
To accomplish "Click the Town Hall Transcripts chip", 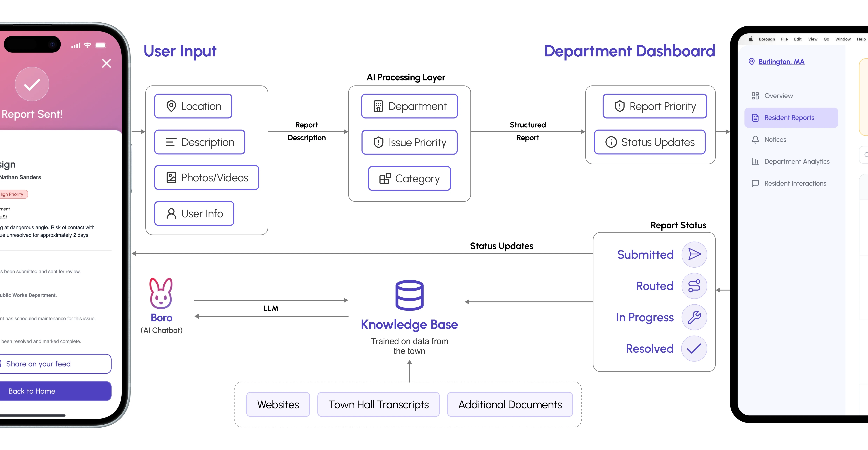I will pos(378,404).
